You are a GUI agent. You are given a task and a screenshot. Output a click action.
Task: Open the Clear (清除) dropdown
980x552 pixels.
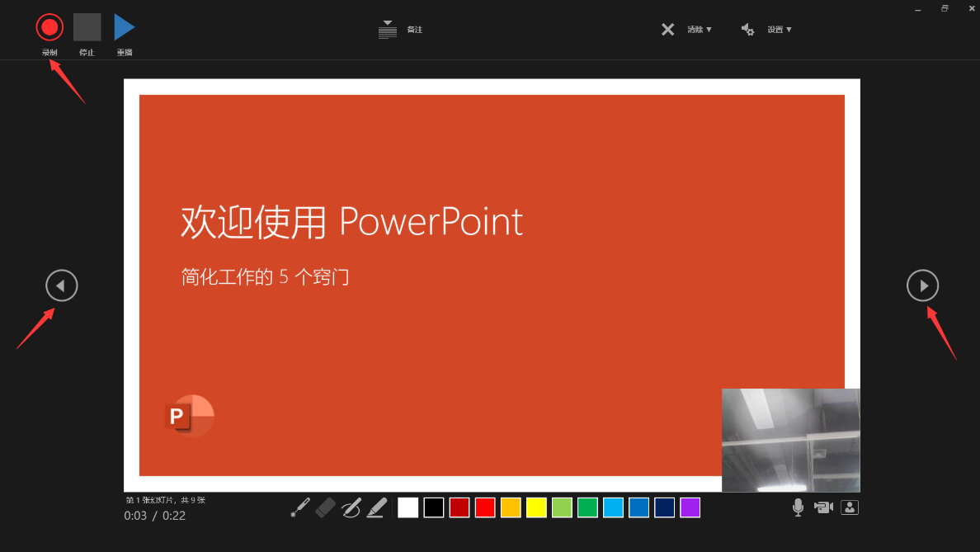700,30
